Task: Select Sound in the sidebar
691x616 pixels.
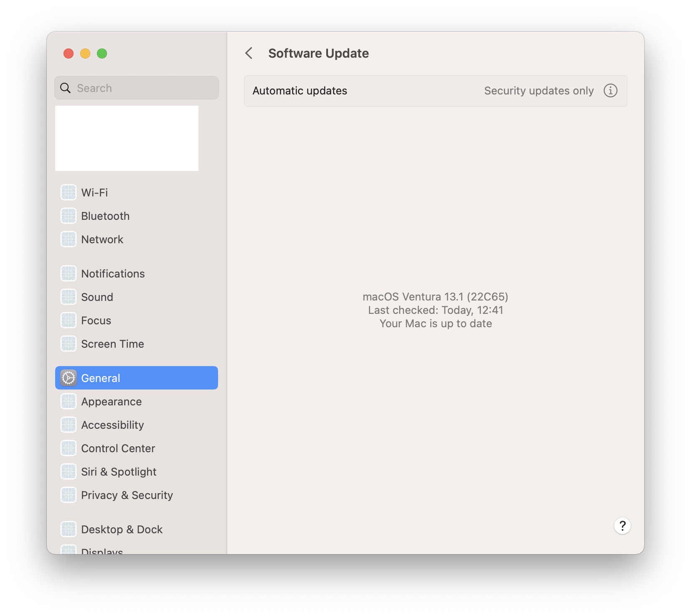Action: coord(137,297)
